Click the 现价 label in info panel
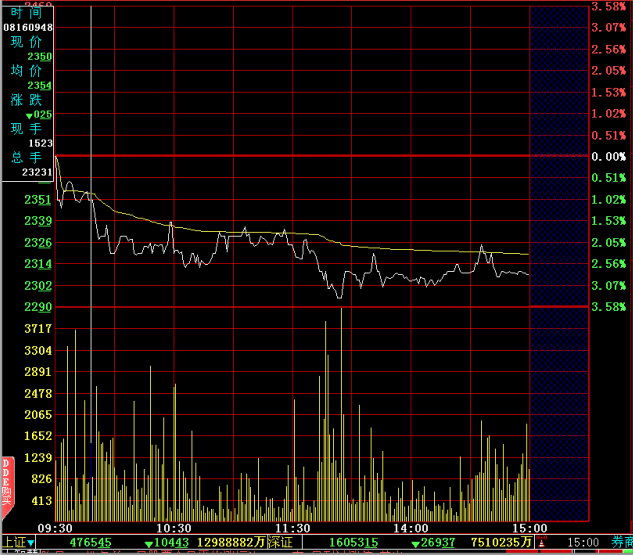Viewport: 633px width, 555px height. (x=27, y=42)
